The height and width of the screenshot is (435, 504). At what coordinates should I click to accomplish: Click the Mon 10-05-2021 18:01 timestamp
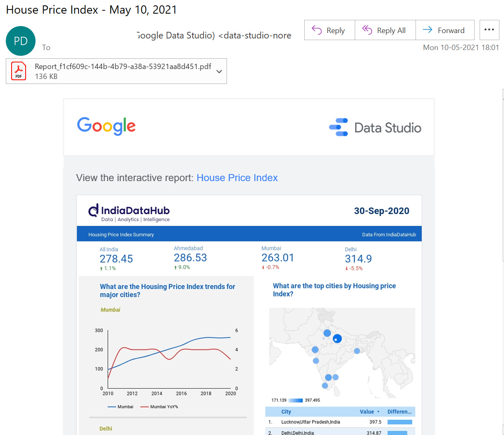coord(461,48)
